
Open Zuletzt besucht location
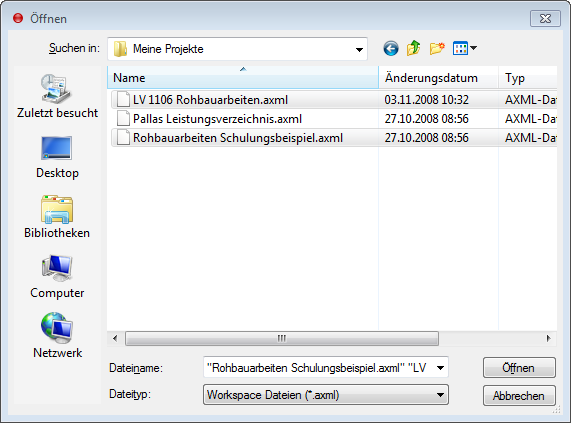point(57,96)
